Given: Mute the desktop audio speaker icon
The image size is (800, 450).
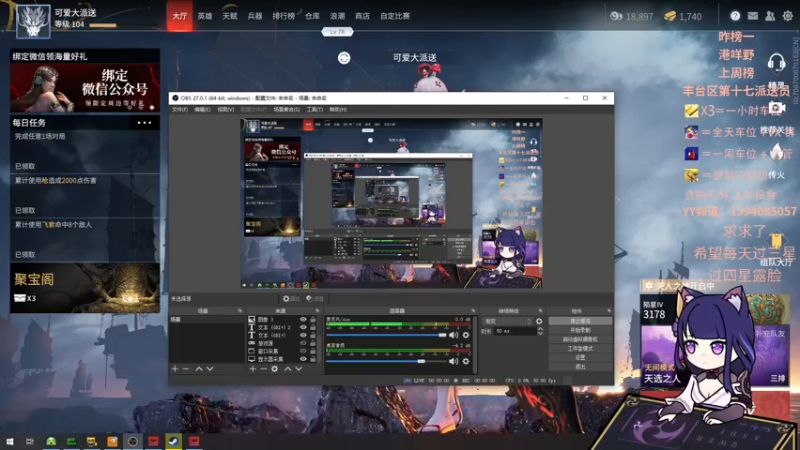Looking at the screenshot, I should (x=453, y=361).
